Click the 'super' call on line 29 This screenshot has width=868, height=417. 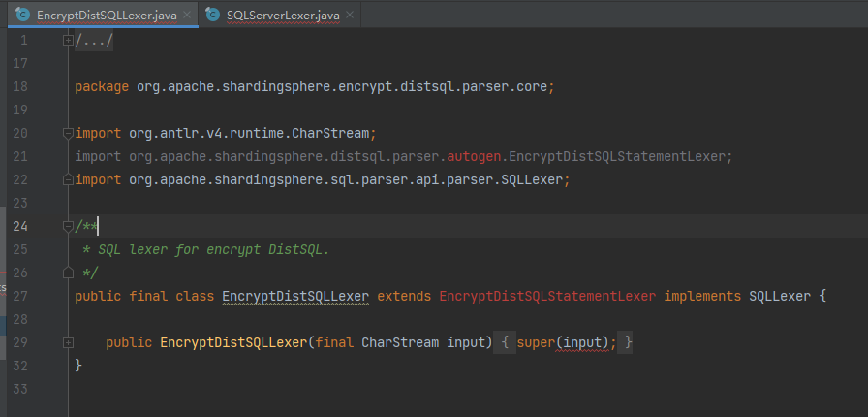pos(536,342)
